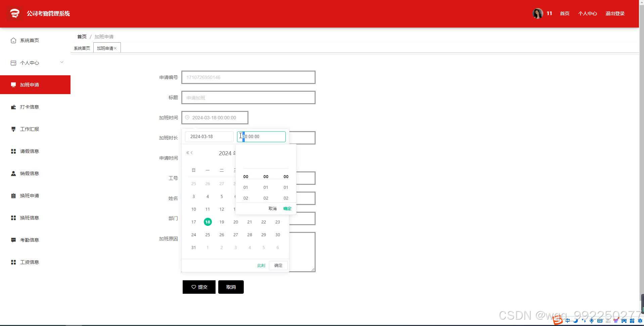Click the icon beside 打卡信息
644x326 pixels.
[x=13, y=107]
